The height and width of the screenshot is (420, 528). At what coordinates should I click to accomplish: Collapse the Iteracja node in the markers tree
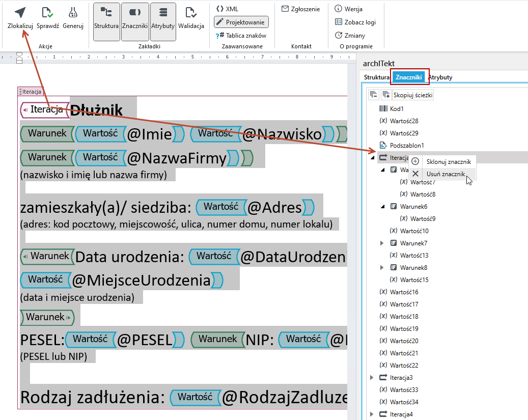point(372,158)
